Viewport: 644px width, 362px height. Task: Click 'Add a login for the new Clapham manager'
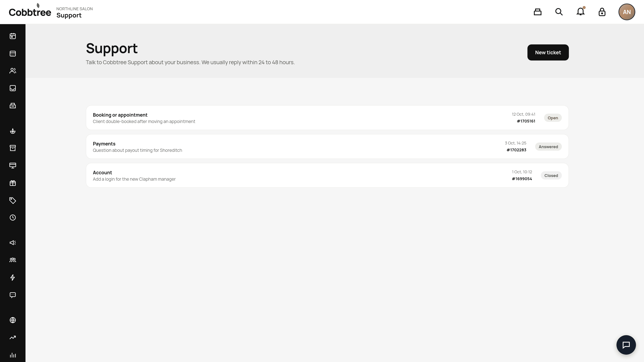pyautogui.click(x=134, y=179)
